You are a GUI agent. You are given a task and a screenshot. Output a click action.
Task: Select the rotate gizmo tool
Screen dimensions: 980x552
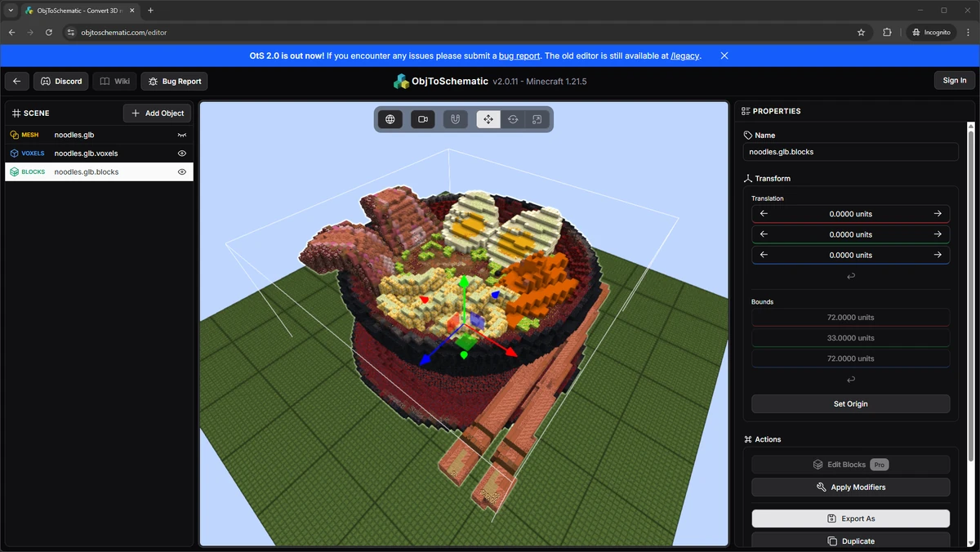pos(513,119)
